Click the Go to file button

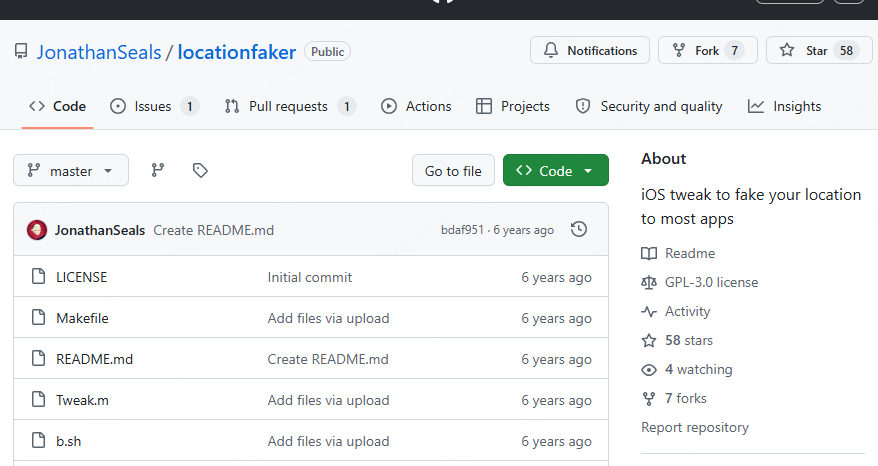click(453, 170)
